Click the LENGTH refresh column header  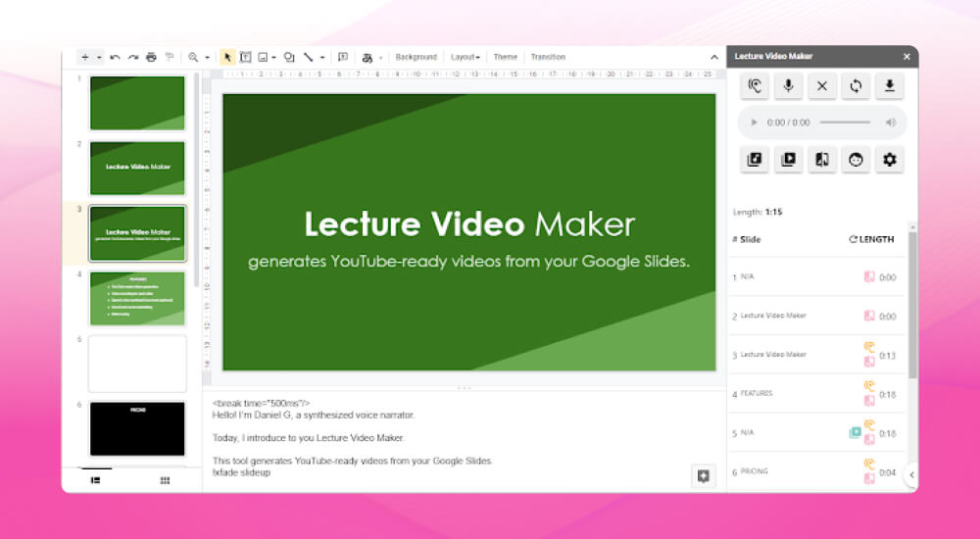[x=871, y=239]
